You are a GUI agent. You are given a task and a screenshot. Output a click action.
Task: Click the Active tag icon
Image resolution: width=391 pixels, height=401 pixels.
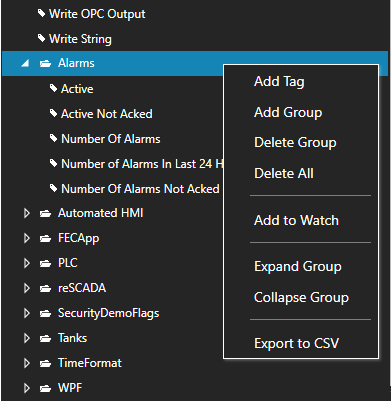(x=53, y=88)
